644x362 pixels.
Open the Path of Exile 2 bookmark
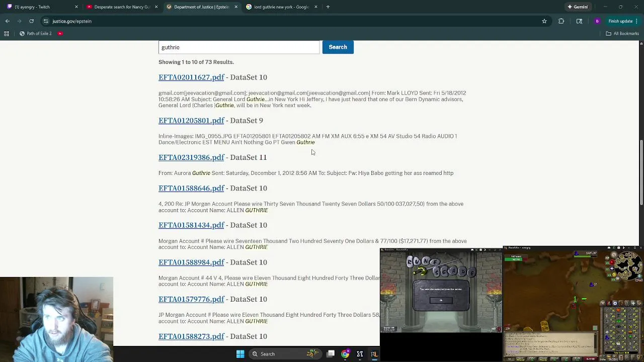point(35,34)
